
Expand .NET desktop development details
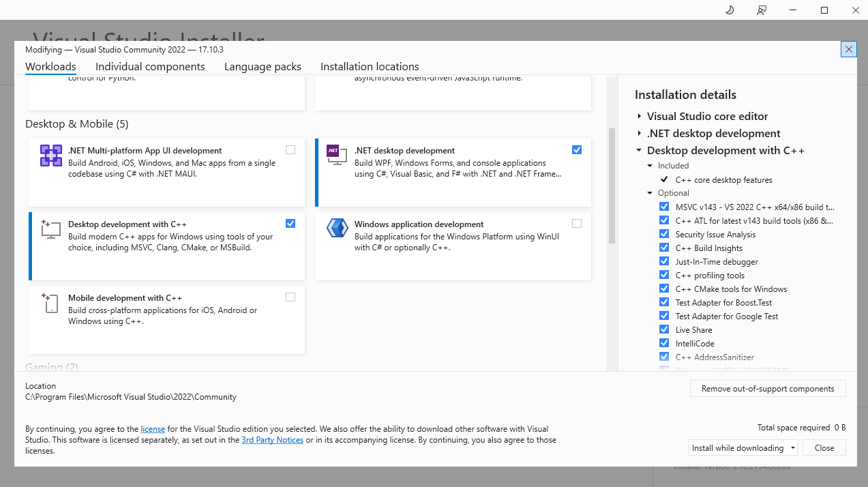pyautogui.click(x=640, y=134)
